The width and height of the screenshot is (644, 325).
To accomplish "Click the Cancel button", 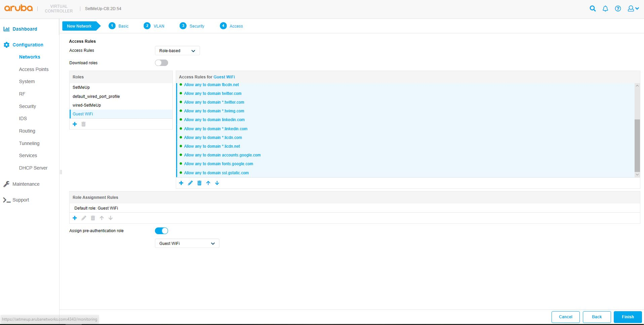I will [565, 317].
